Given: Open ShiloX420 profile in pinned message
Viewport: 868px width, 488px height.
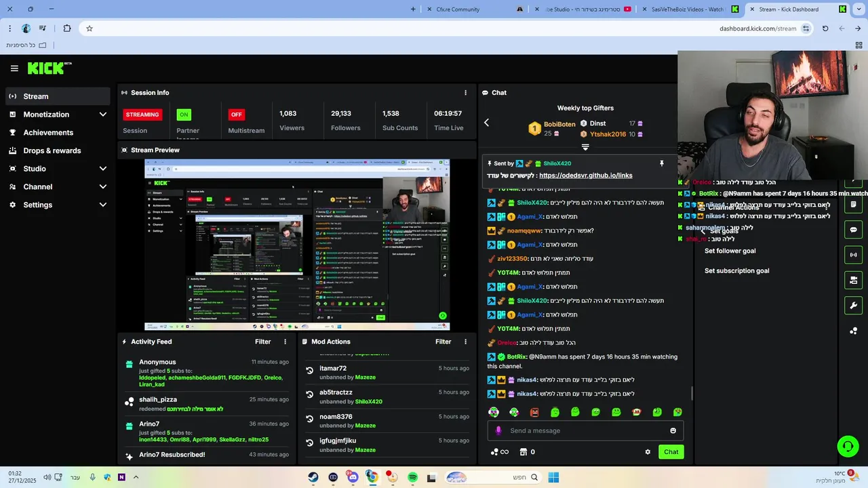Looking at the screenshot, I should point(557,163).
